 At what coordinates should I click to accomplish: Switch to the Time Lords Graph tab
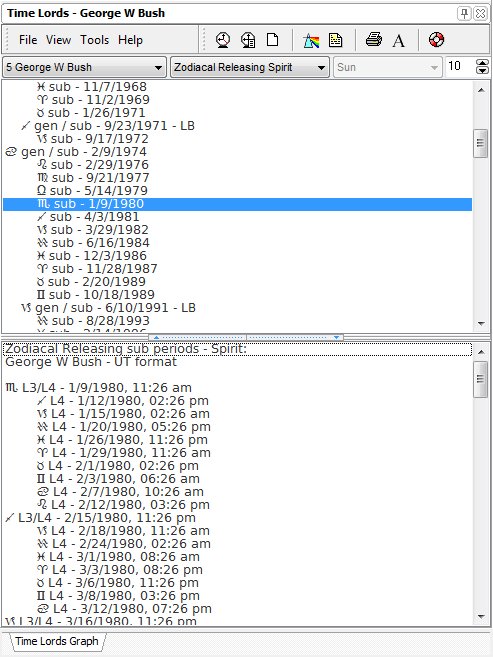click(57, 641)
